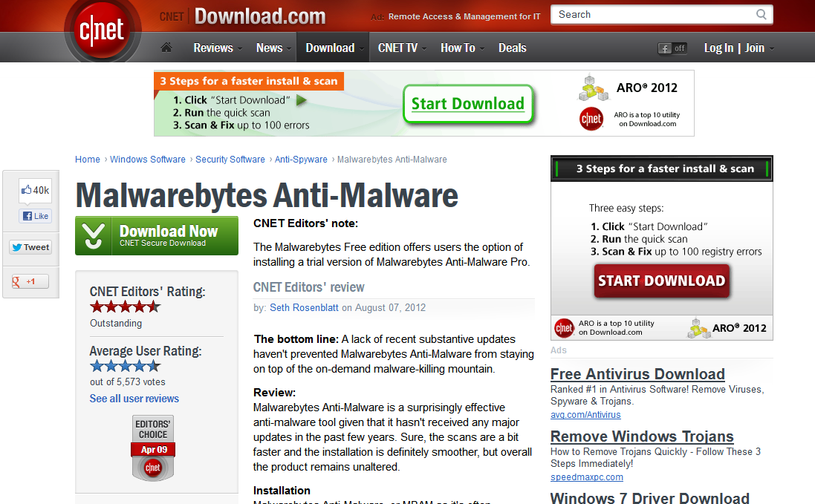Expand the CNET TV dropdown menu
The image size is (815, 504).
coord(401,48)
